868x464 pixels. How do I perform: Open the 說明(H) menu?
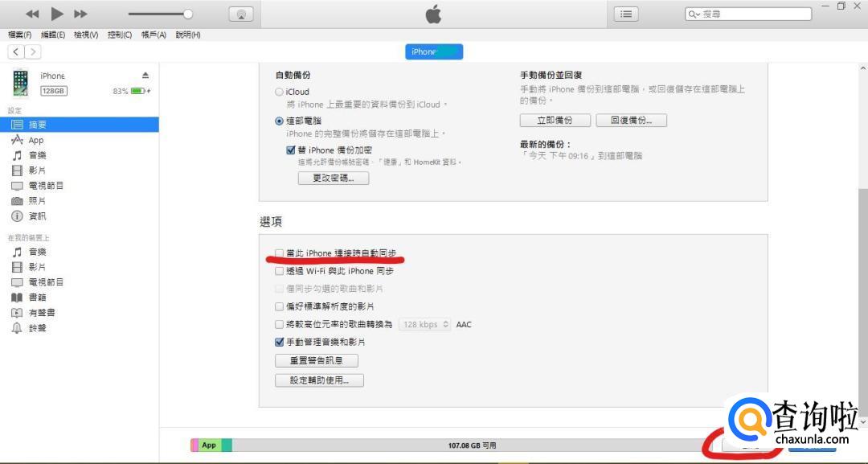pyautogui.click(x=188, y=35)
